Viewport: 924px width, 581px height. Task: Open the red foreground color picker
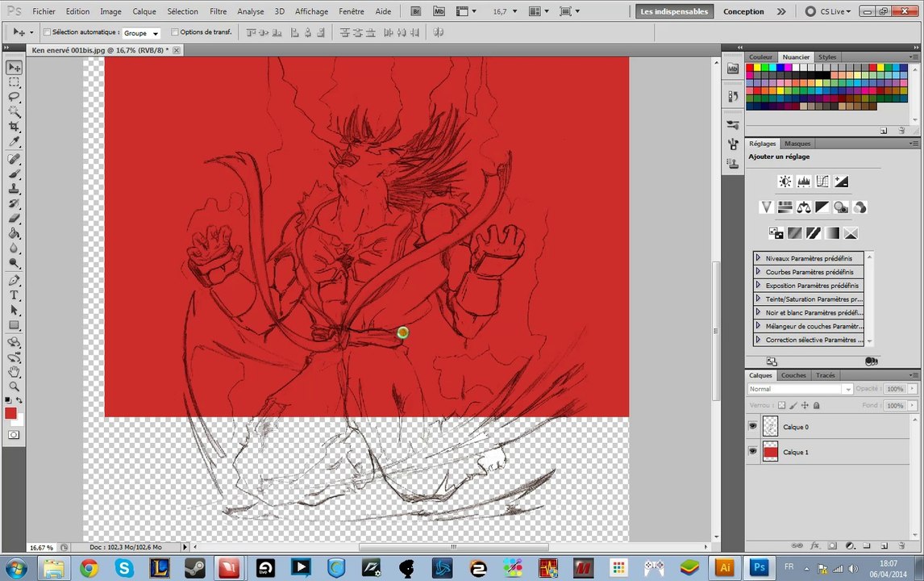pos(10,413)
